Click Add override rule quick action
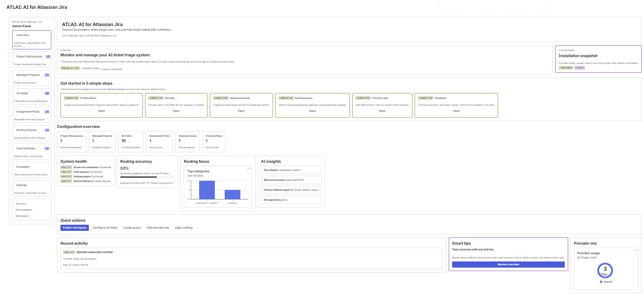 point(158,228)
